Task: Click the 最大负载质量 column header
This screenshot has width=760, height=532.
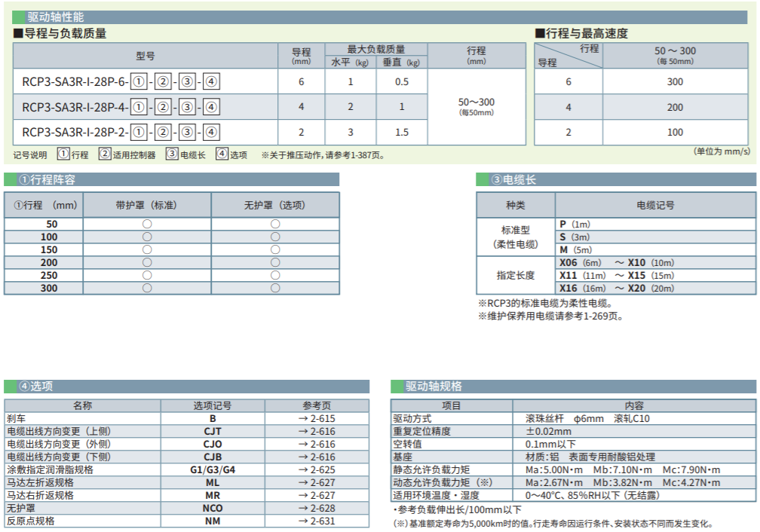Action: tap(376, 50)
